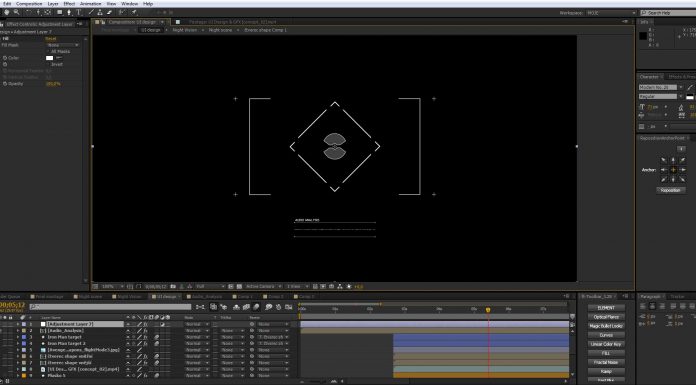Toggle Draft 3D button in timeline

click(224, 307)
